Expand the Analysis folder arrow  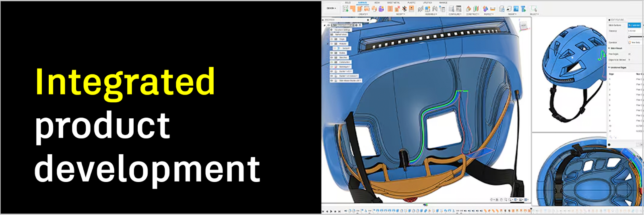click(x=327, y=44)
